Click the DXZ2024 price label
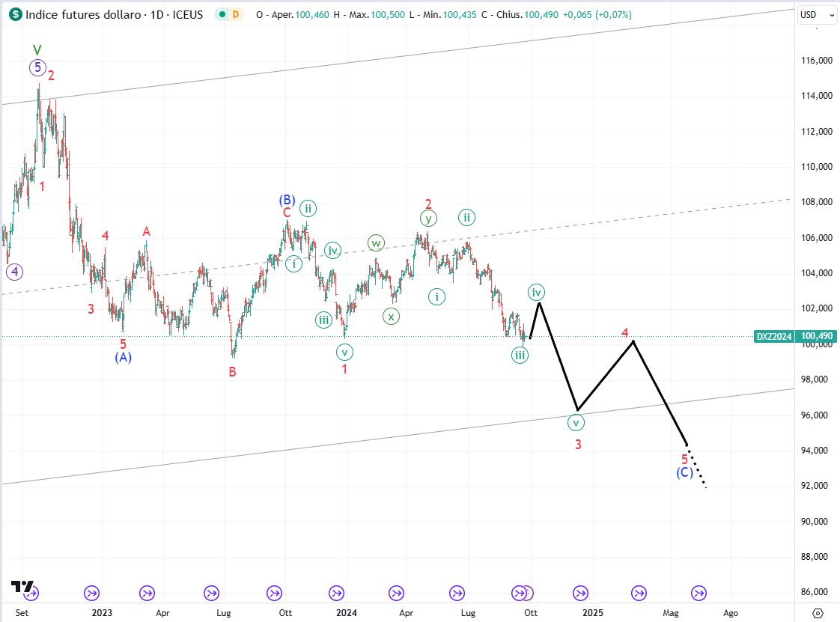The image size is (840, 622). click(x=773, y=337)
